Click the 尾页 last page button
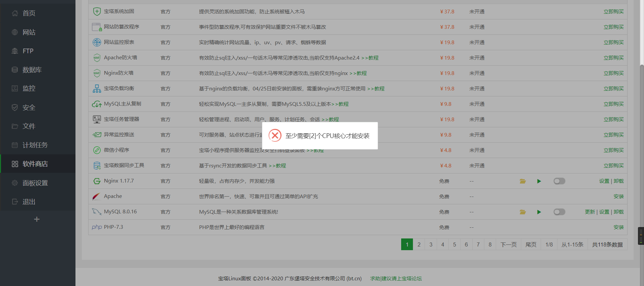 pos(531,244)
